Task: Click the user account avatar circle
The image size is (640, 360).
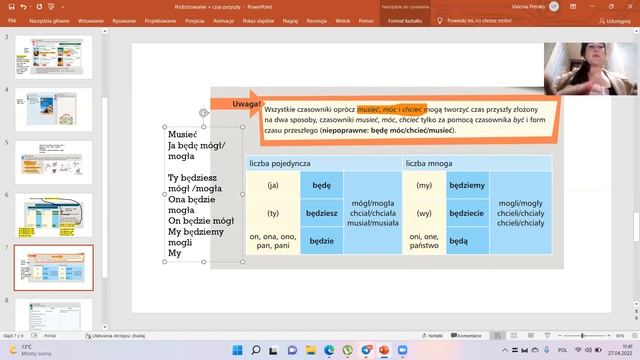Action: 554,7
